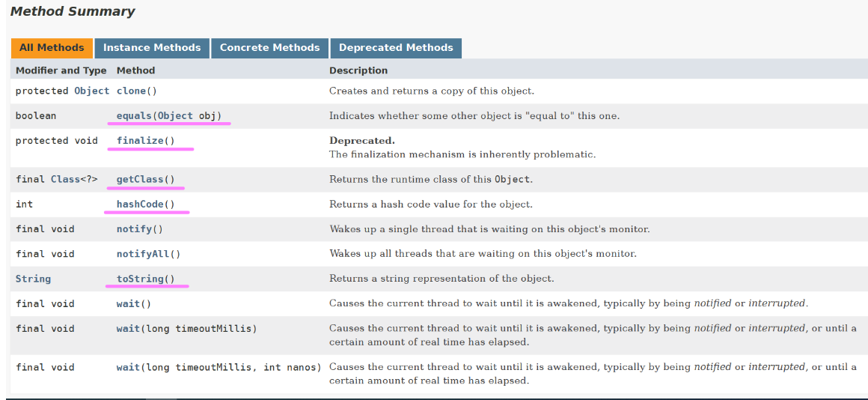
Task: Click the Object return type beside clone()
Action: (x=91, y=91)
